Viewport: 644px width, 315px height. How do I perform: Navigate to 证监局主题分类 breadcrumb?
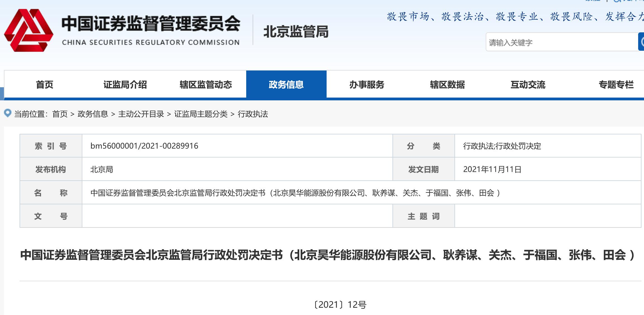coord(201,114)
